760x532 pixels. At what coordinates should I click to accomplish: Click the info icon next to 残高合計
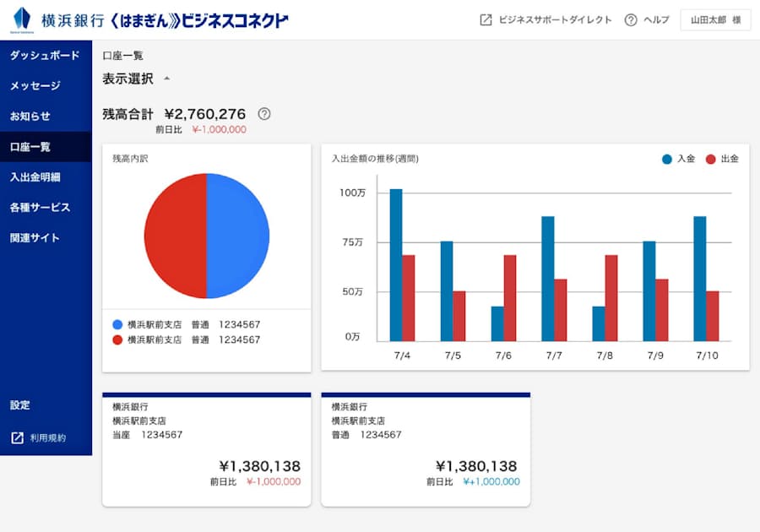pos(264,114)
